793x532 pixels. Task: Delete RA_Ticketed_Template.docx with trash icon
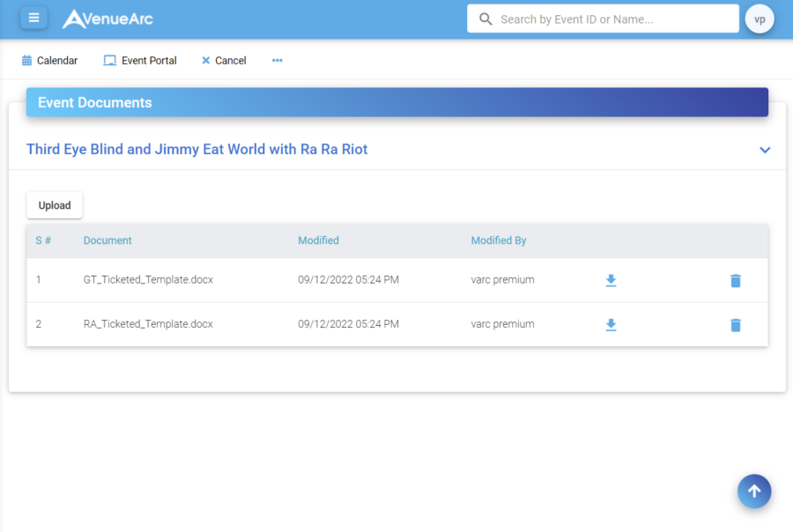pos(736,324)
